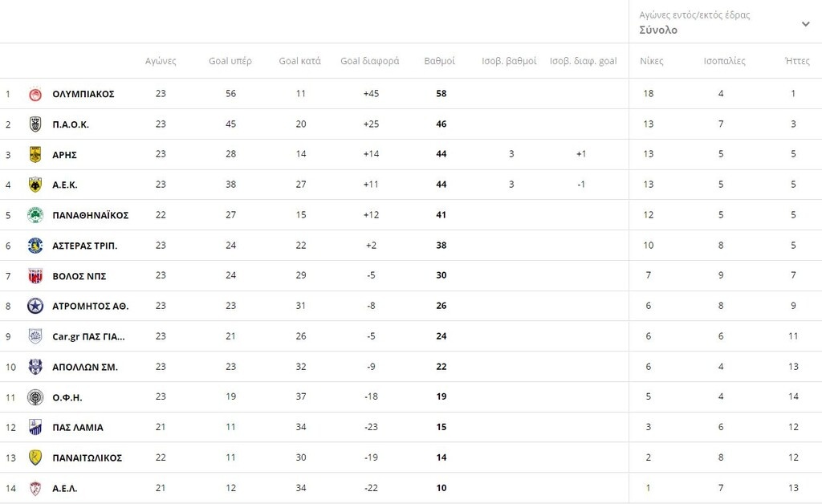
Task: Open the ΠΑΣ ΛΑΜΙΑ team link
Action: (x=78, y=428)
